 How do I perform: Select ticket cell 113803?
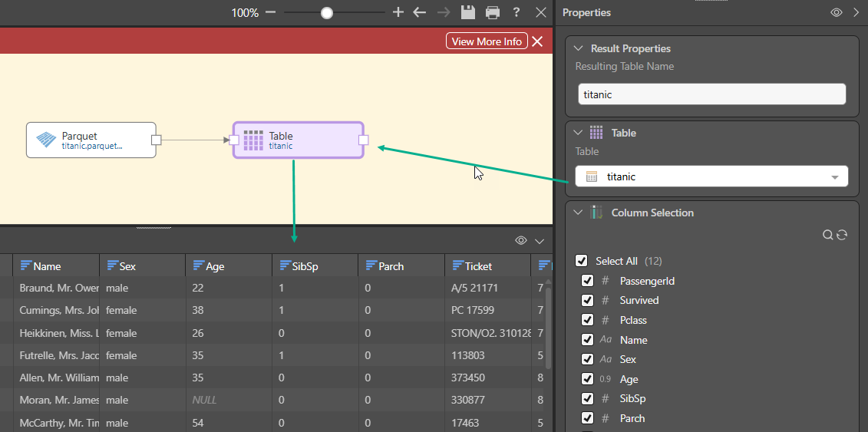487,355
